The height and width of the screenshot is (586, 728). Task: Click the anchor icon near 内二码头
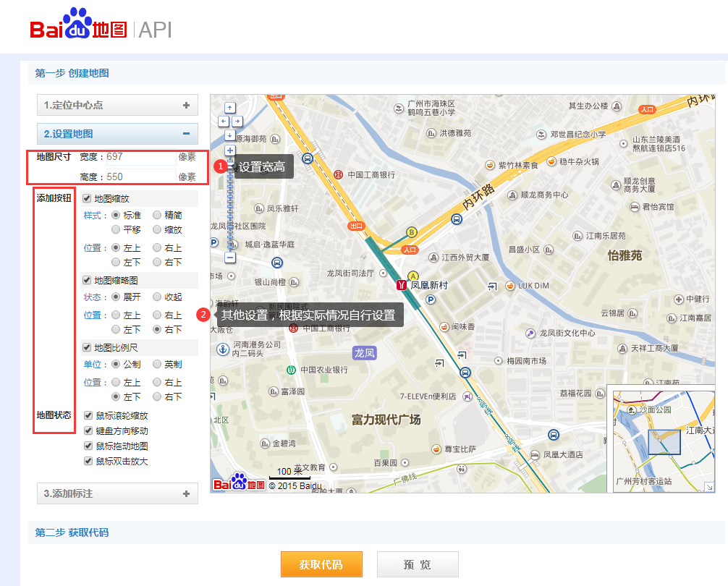[x=222, y=350]
